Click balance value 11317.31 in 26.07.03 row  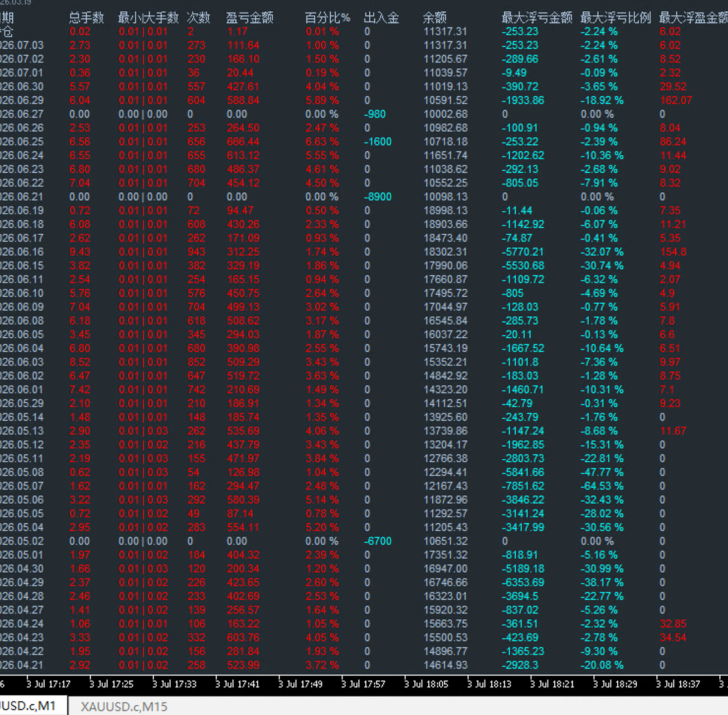(x=445, y=45)
